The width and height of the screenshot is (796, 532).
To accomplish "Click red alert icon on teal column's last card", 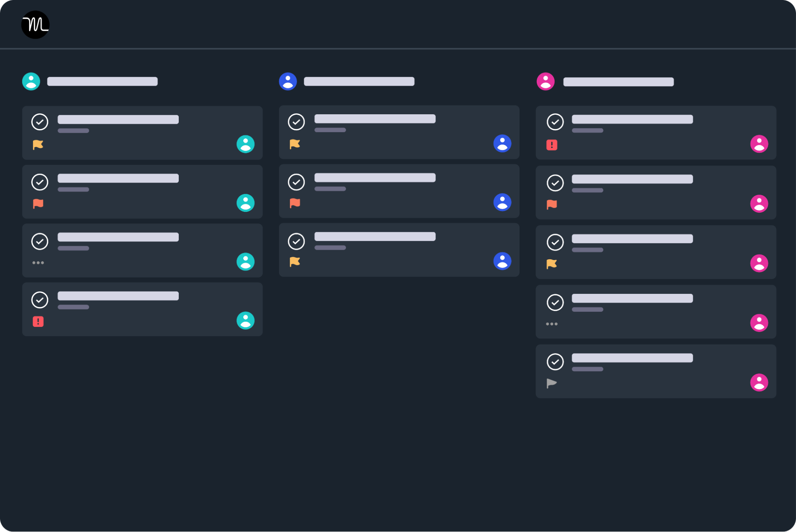I will [x=38, y=321].
